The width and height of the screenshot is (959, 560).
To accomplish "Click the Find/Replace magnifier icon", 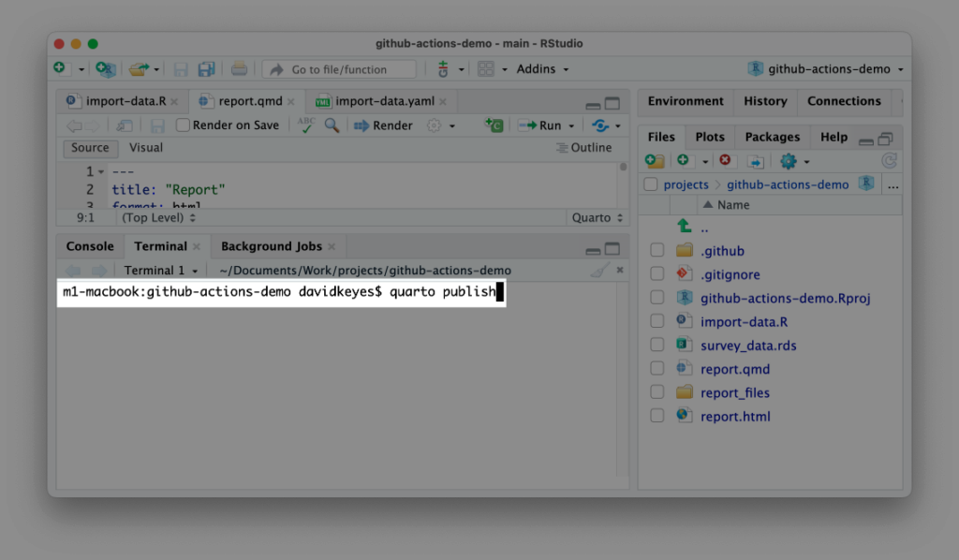I will [332, 125].
